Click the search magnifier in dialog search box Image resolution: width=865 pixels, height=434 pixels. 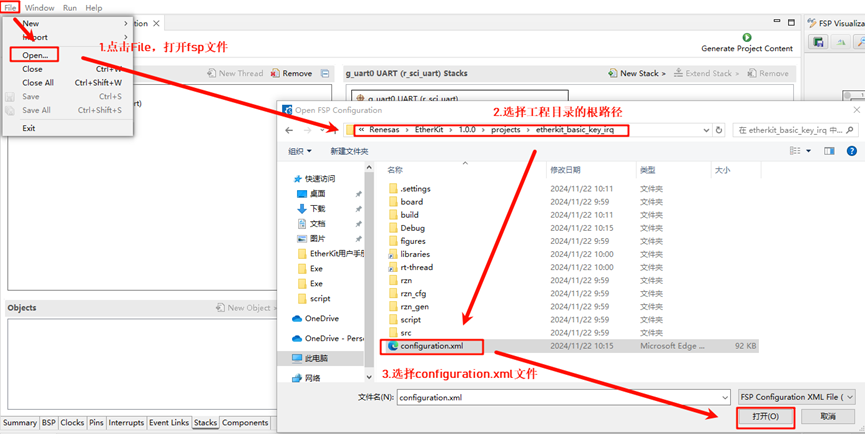pyautogui.click(x=850, y=130)
